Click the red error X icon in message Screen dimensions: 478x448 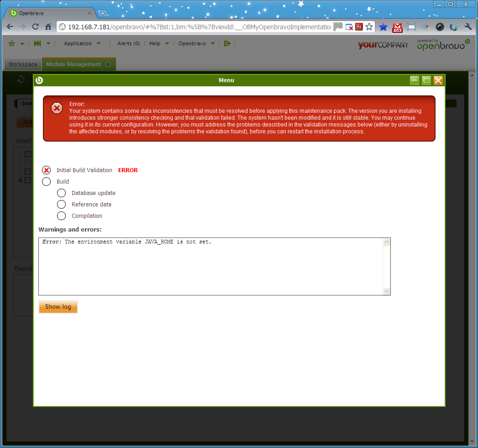(x=57, y=108)
